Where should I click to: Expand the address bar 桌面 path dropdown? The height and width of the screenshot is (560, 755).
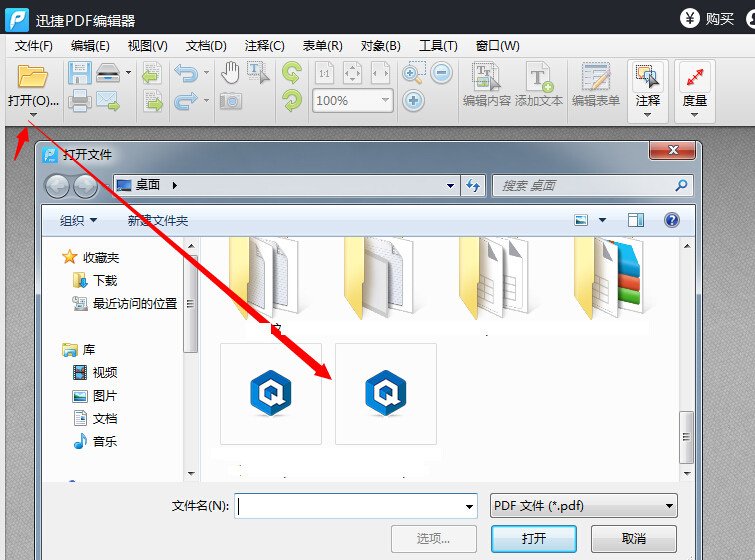coord(450,185)
